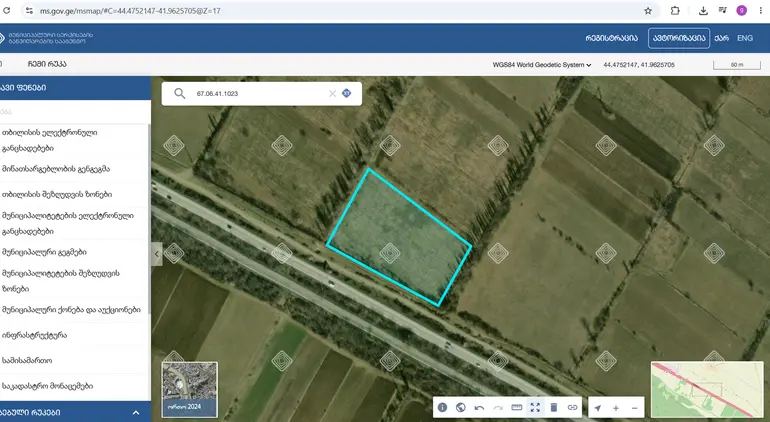Viewport: 770px width, 422px height.
Task: Open the ჩემი რუკა tab
Action: click(47, 64)
